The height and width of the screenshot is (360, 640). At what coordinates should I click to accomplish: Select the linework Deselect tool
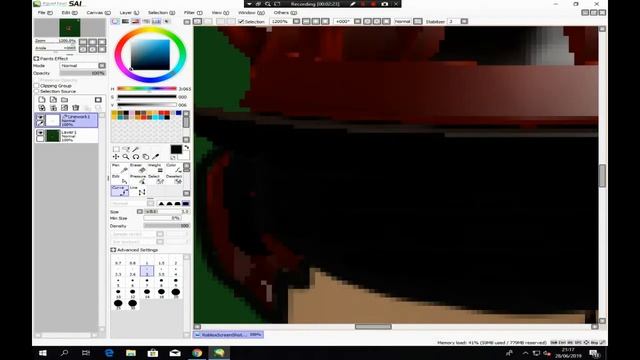[174, 179]
